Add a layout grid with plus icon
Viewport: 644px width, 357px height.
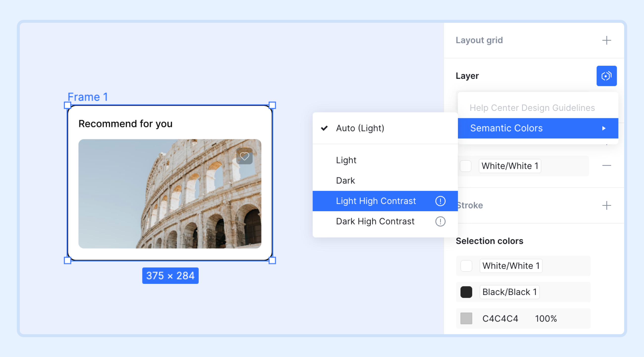pos(606,40)
